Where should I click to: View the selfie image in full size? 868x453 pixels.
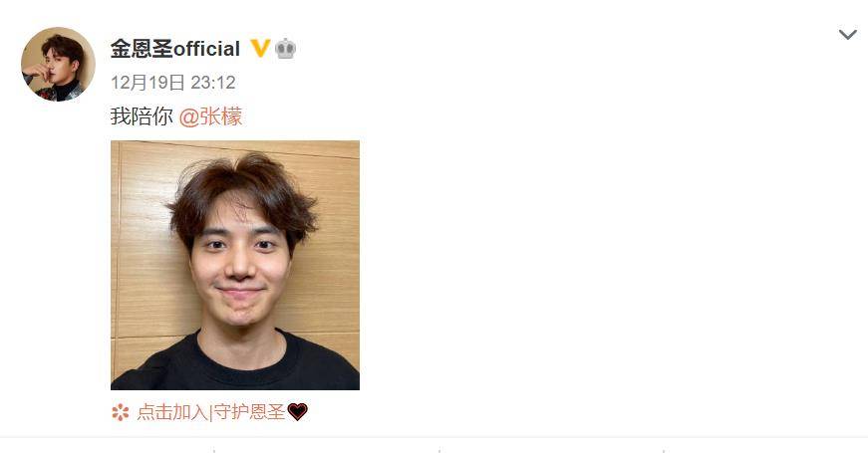(235, 266)
